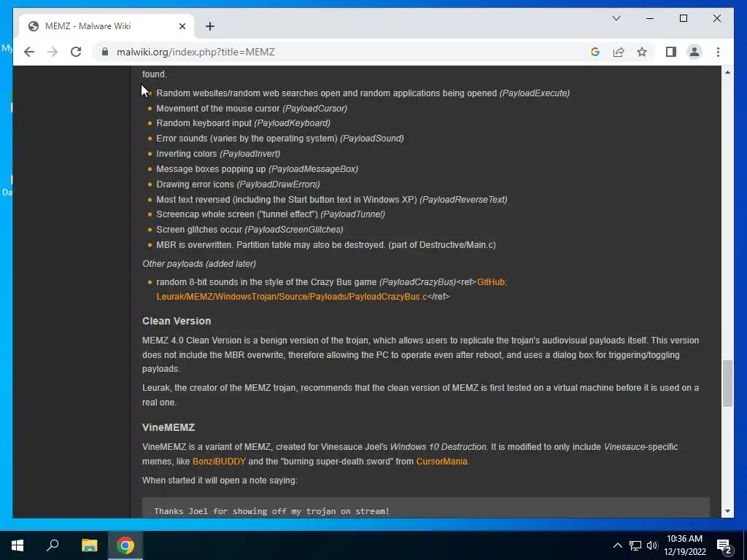Image resolution: width=747 pixels, height=560 pixels.
Task: Click 'Drawing error icons' list item
Action: coord(238,184)
